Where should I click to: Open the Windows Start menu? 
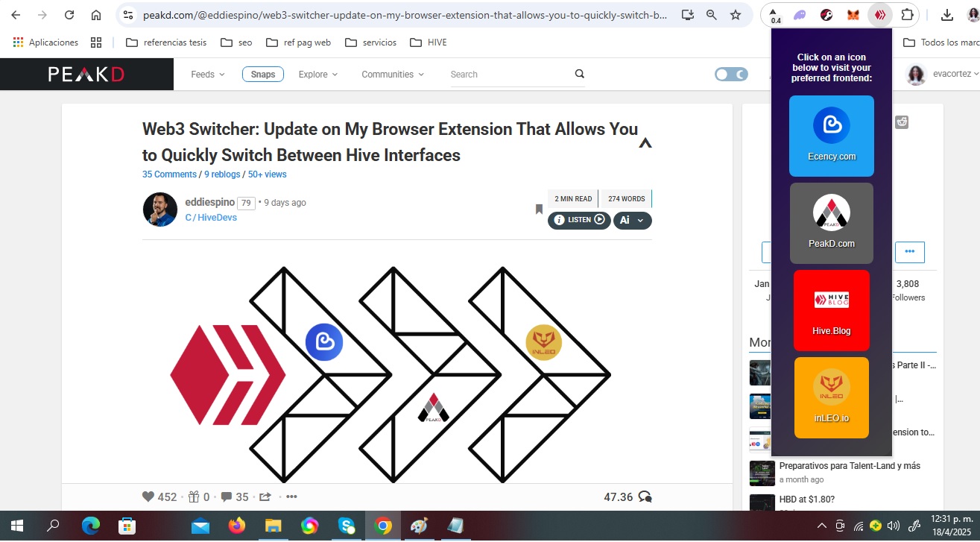tap(16, 526)
